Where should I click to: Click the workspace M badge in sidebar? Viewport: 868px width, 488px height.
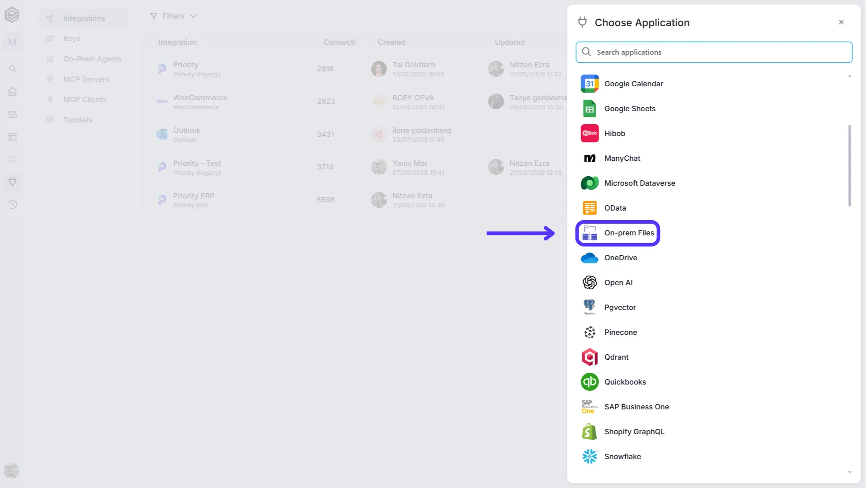tap(12, 42)
